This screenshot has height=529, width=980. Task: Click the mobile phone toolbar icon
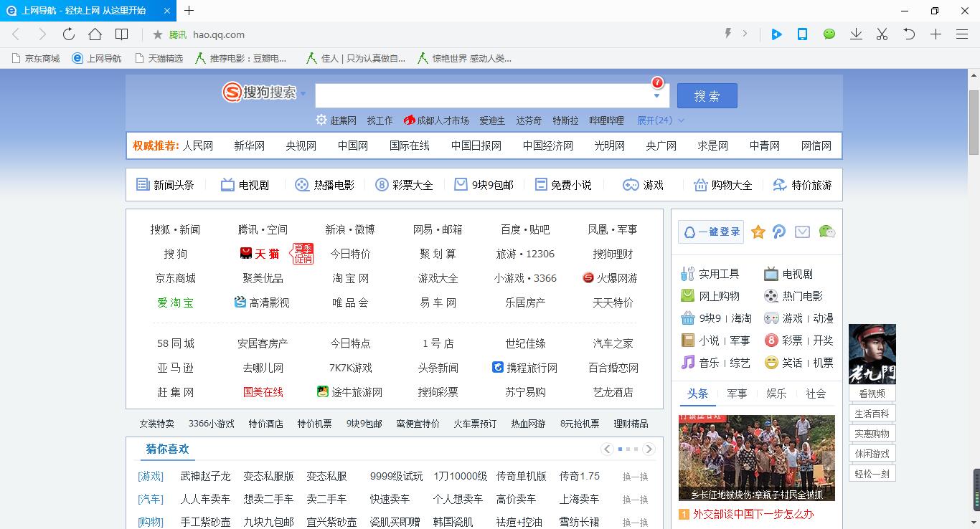pyautogui.click(x=803, y=34)
